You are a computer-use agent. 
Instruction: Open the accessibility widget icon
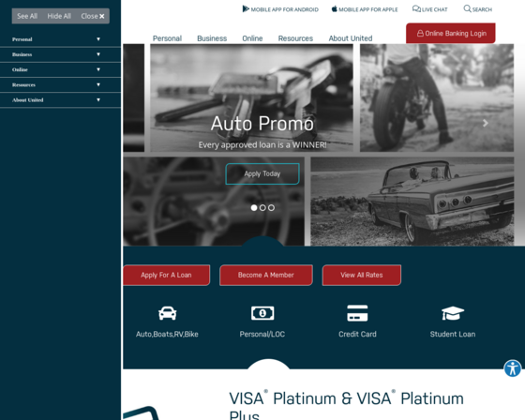[x=512, y=368]
